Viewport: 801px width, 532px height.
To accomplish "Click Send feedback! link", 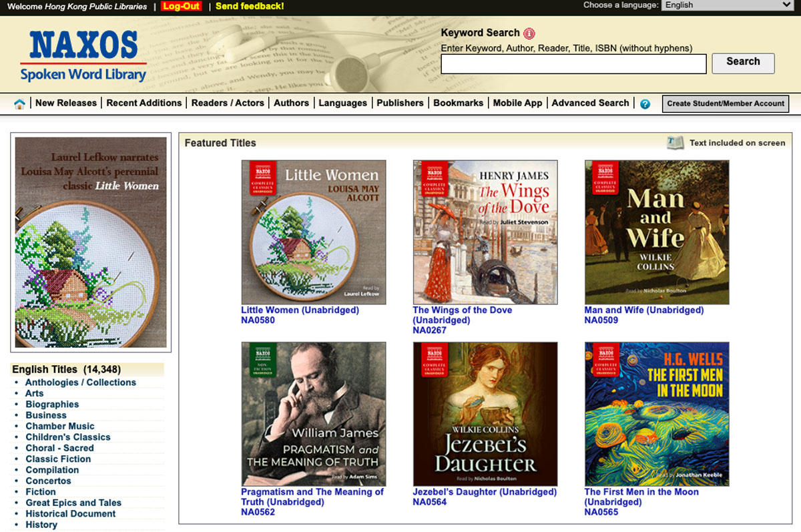I will [250, 6].
